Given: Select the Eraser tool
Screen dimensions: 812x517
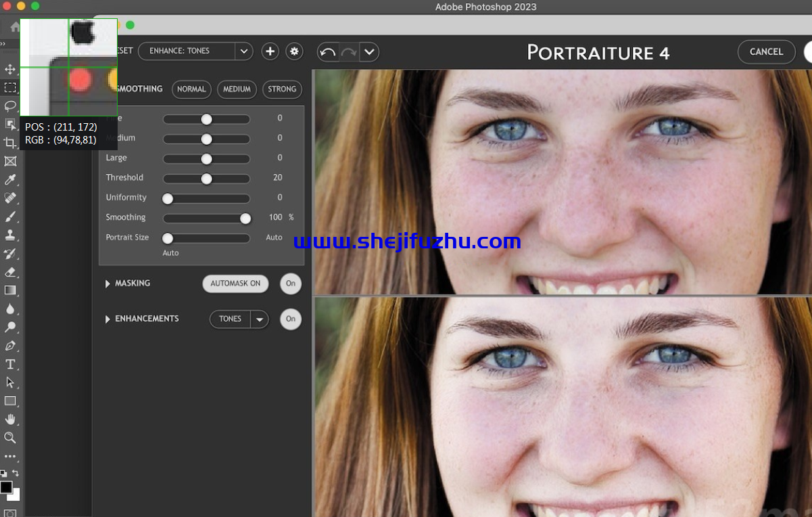Looking at the screenshot, I should (10, 272).
